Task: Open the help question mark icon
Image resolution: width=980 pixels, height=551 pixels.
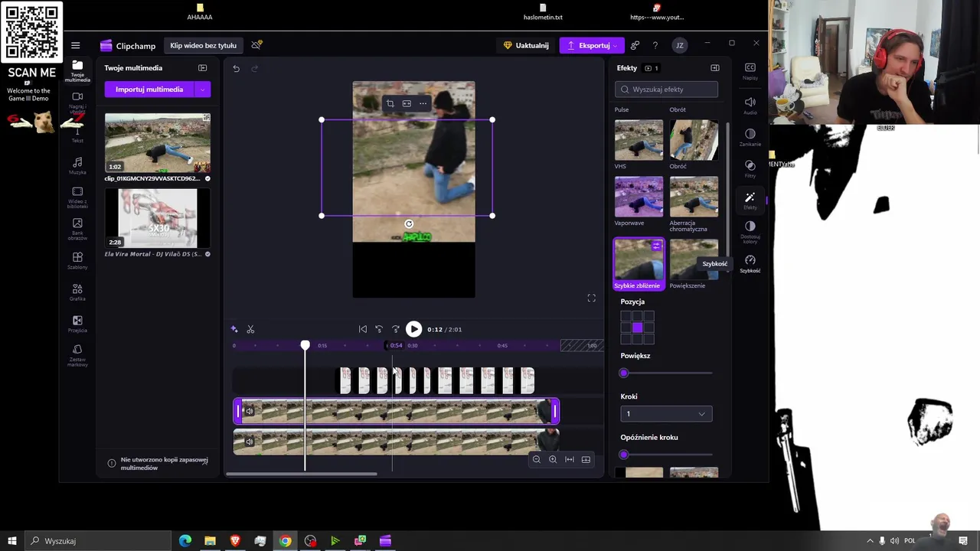Action: pos(655,45)
